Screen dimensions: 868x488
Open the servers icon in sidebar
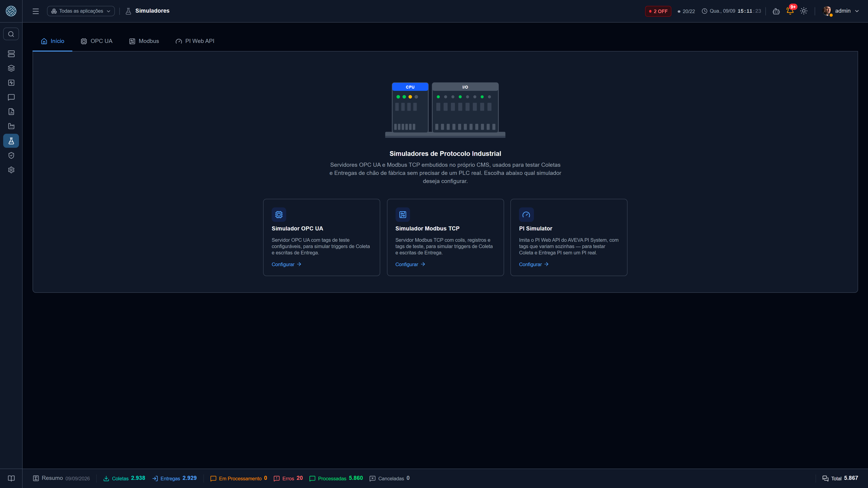11,54
